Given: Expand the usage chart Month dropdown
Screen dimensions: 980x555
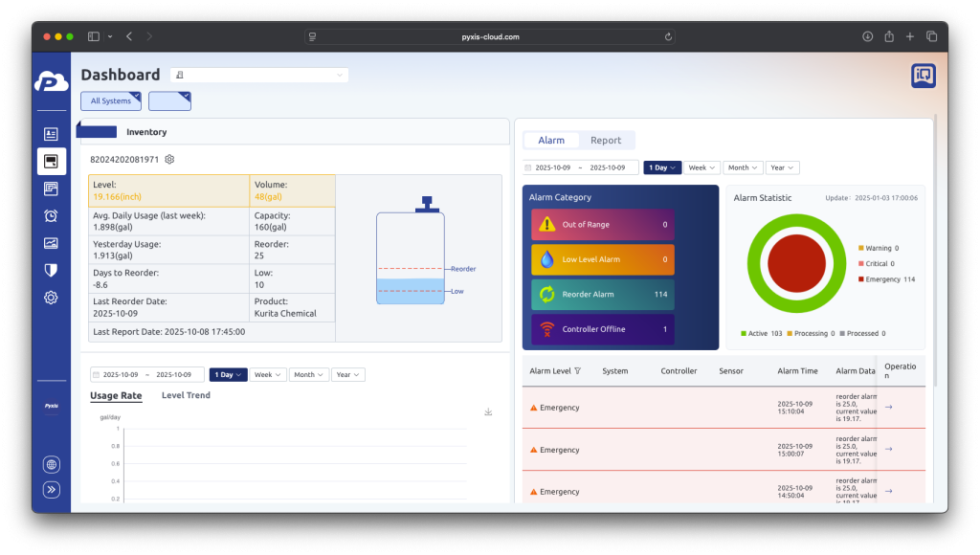Looking at the screenshot, I should 307,375.
